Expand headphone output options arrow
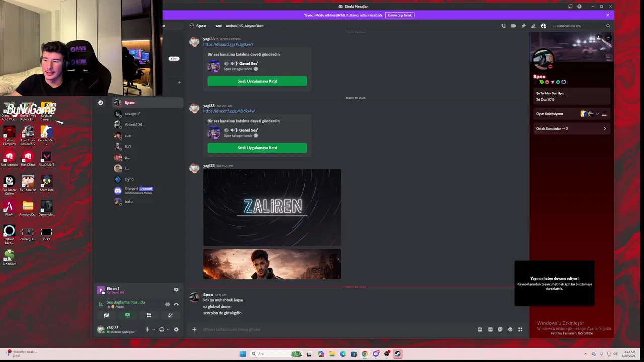Image resolution: width=644 pixels, height=362 pixels. click(x=168, y=329)
